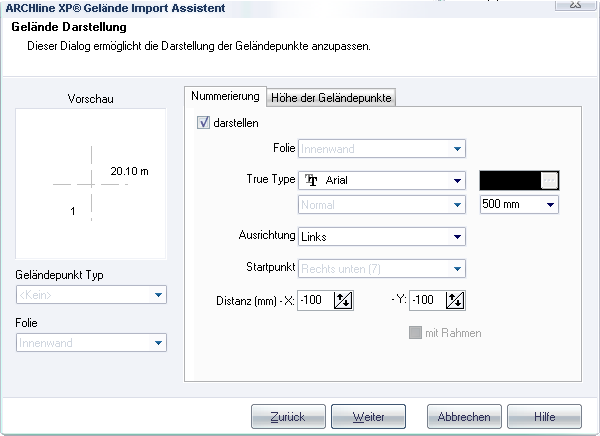Expand the Startpunkt Rechts unten dropdown
Image resolution: width=600 pixels, height=436 pixels.
[382, 269]
